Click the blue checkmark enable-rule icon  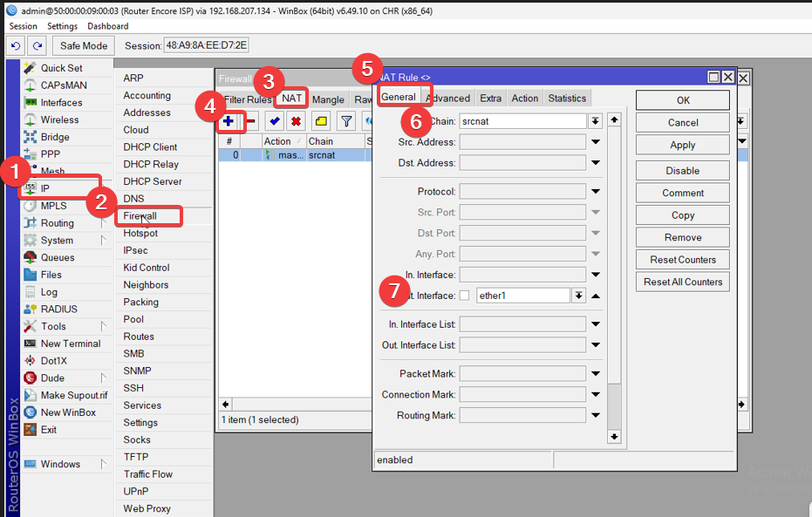click(x=275, y=121)
